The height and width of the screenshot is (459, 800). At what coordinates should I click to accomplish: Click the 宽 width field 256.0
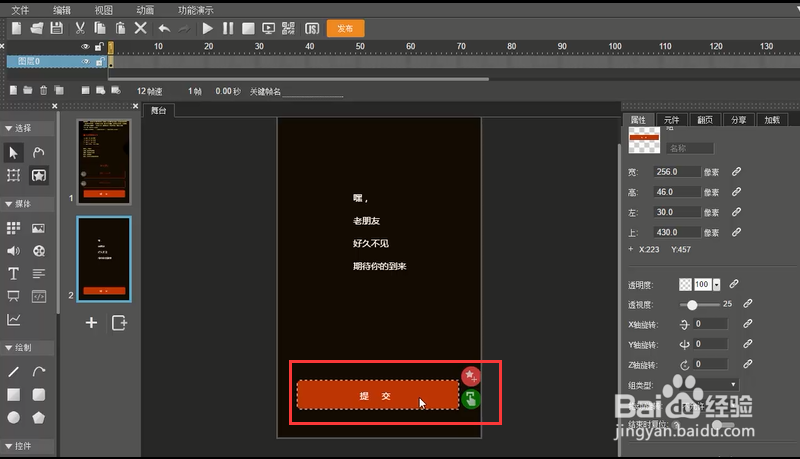tap(677, 172)
